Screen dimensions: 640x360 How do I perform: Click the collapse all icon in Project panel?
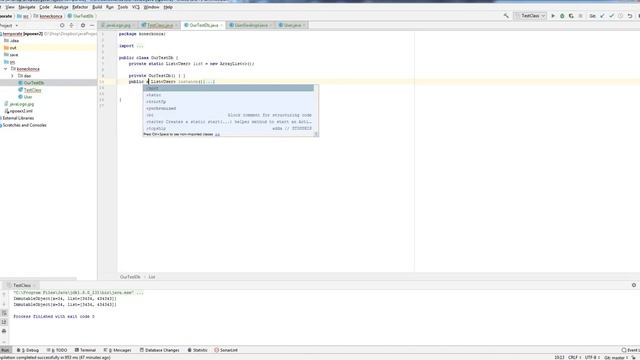click(x=71, y=25)
